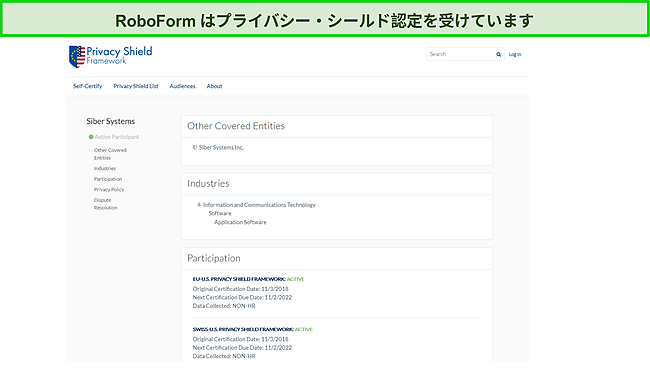Open the Log In link
The height and width of the screenshot is (369, 650).
(515, 54)
